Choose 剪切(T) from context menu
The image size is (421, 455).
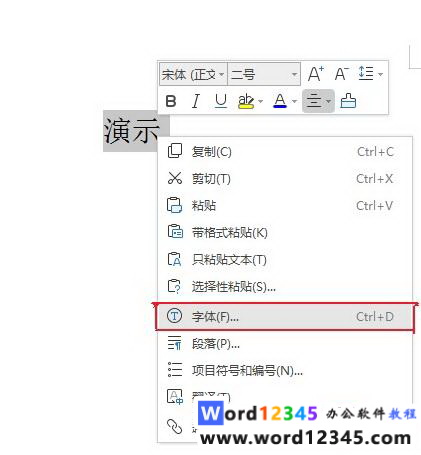tap(285, 179)
